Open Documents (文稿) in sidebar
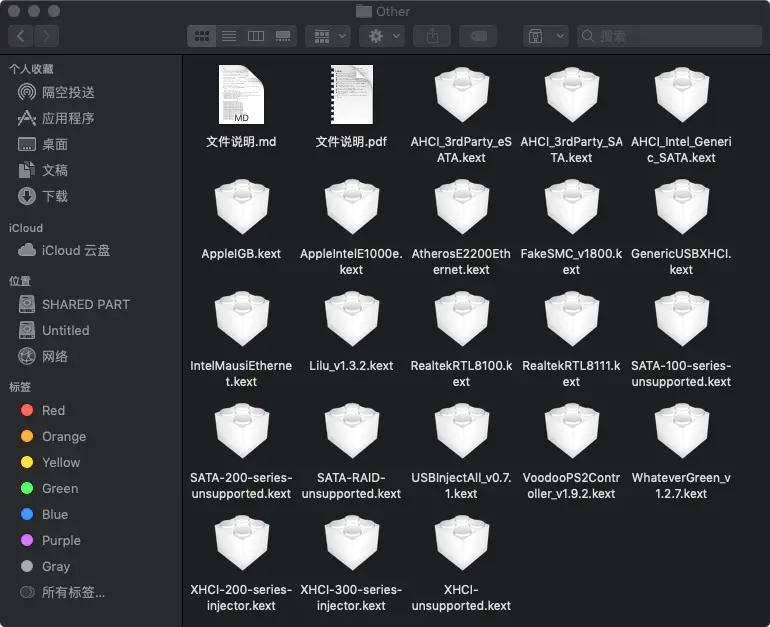The image size is (770, 627). point(43,170)
